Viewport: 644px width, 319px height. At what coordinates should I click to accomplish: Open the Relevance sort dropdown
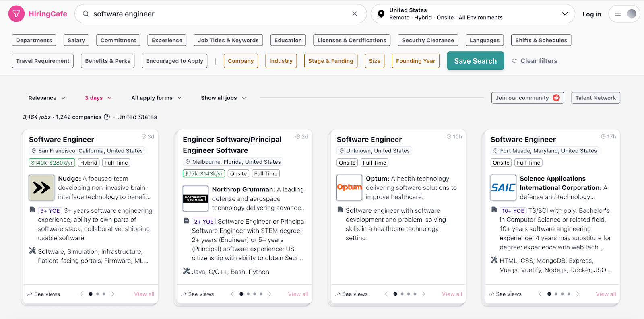tap(47, 98)
